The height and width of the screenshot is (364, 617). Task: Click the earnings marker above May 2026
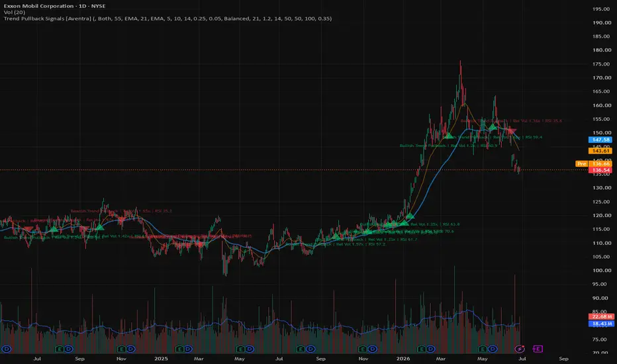pyautogui.click(x=483, y=349)
